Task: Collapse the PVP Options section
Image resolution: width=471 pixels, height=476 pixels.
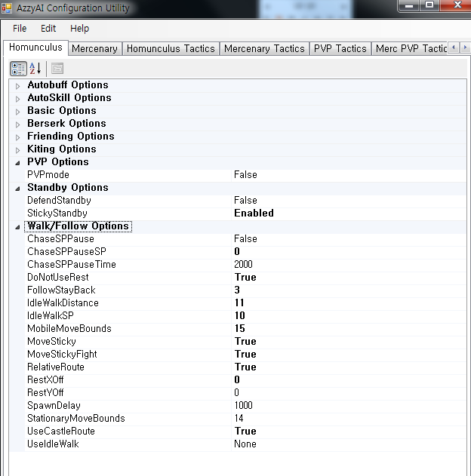Action: [x=18, y=162]
